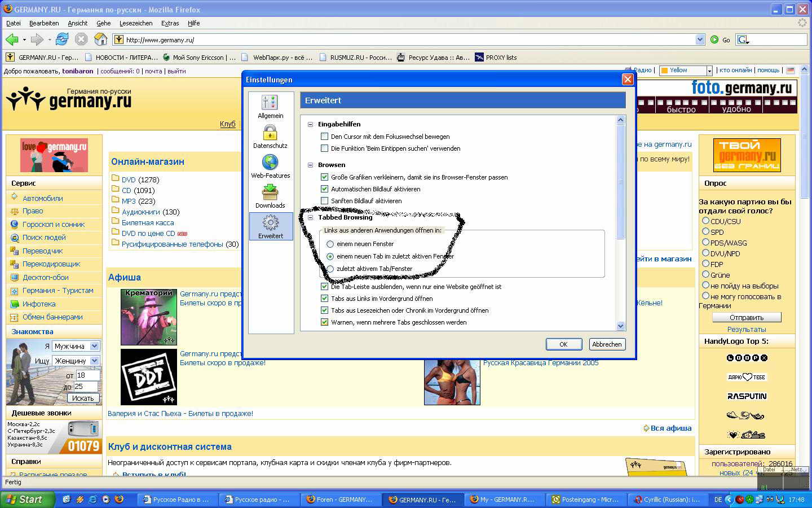
Task: Reload the page with the refresh icon
Action: pos(62,39)
